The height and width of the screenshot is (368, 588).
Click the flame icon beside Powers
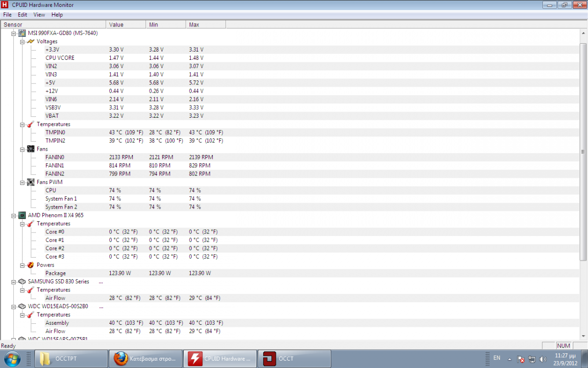pyautogui.click(x=31, y=265)
